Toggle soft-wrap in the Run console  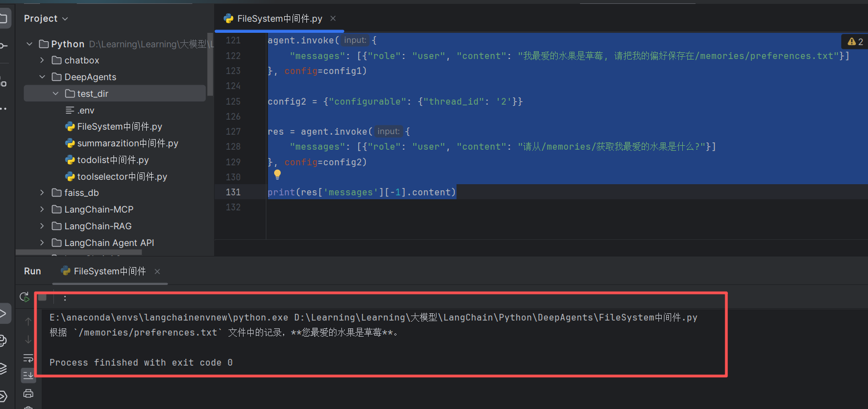[x=28, y=357]
